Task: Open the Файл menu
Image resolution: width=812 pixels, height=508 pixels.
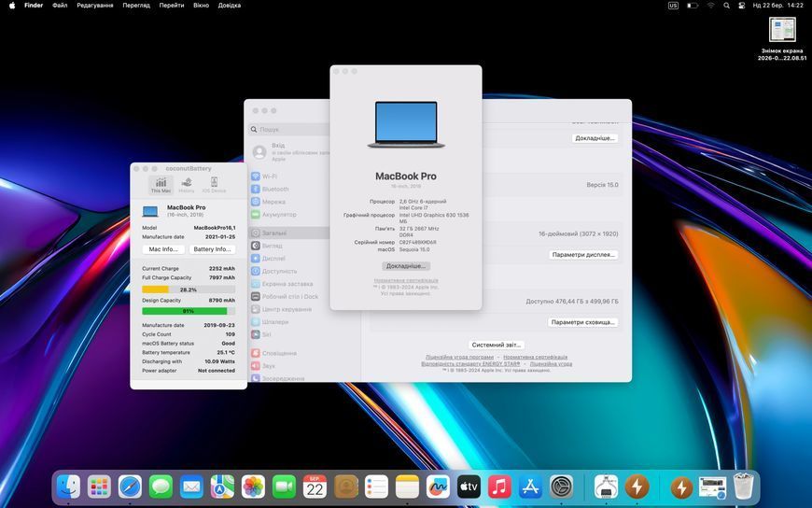Action: pyautogui.click(x=60, y=6)
